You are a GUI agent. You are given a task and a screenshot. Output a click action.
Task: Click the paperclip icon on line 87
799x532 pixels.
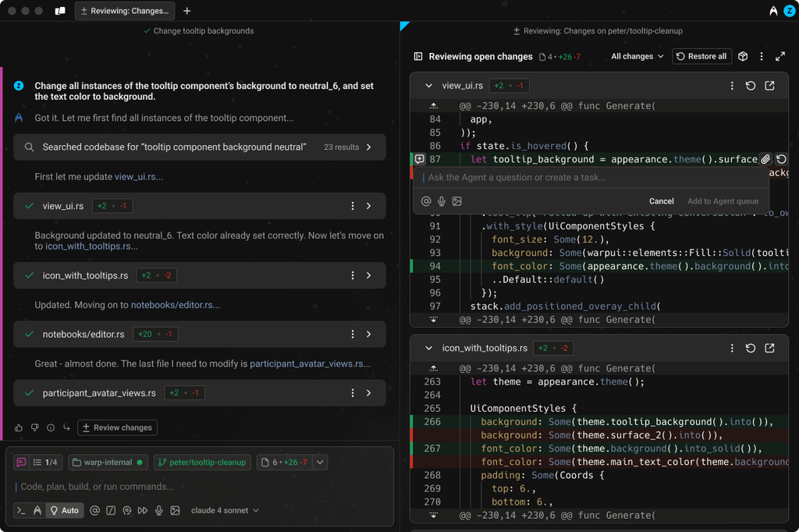click(766, 159)
